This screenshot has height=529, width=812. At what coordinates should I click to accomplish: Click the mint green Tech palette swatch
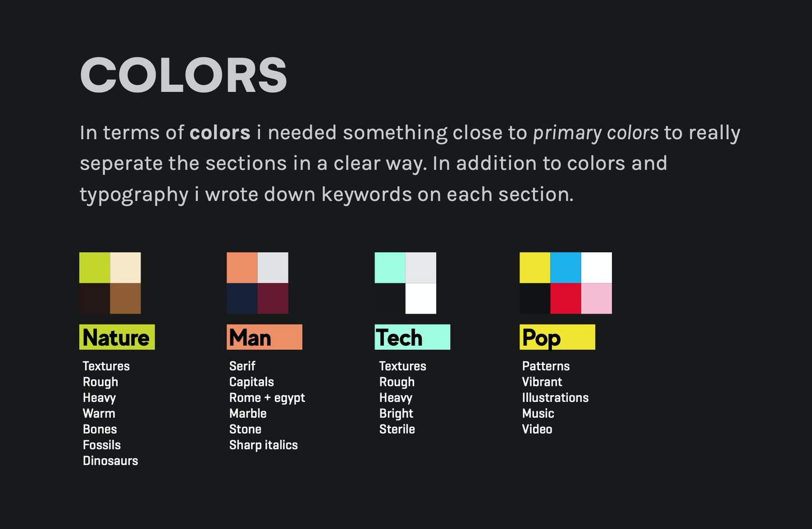coord(390,267)
